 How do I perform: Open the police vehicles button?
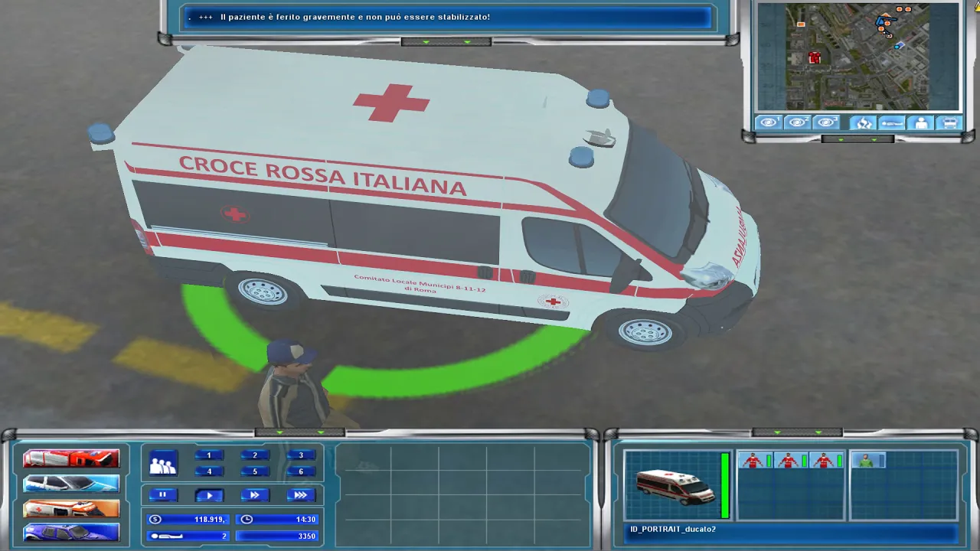click(x=71, y=483)
